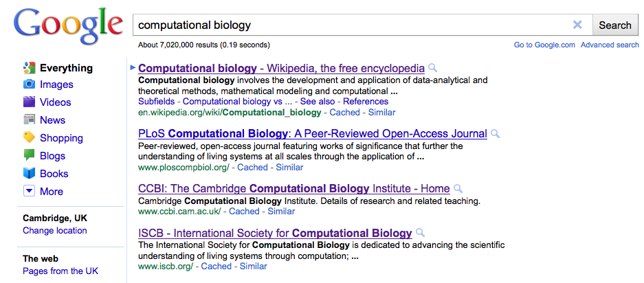Click the Blogs icon in sidebar

tap(29, 156)
